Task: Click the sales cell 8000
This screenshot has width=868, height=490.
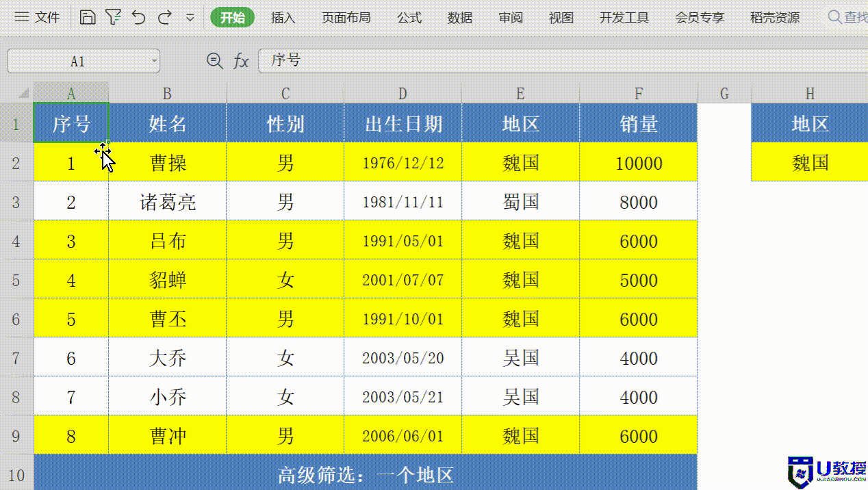Action: (639, 201)
